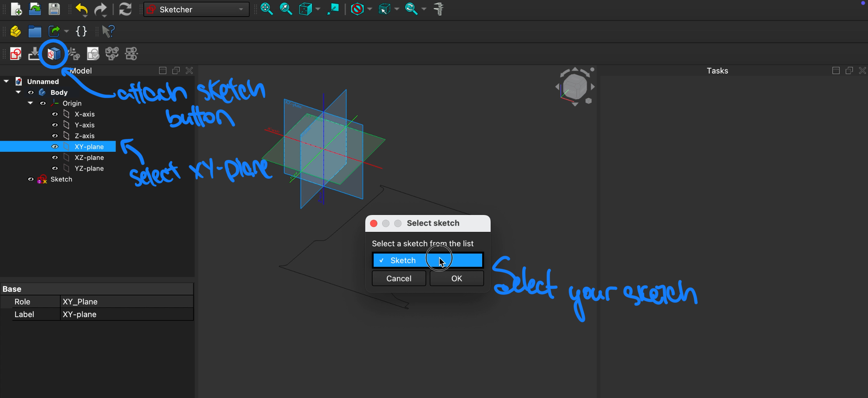Toggle visibility eye of Sketch item
This screenshot has width=868, height=398.
click(31, 179)
